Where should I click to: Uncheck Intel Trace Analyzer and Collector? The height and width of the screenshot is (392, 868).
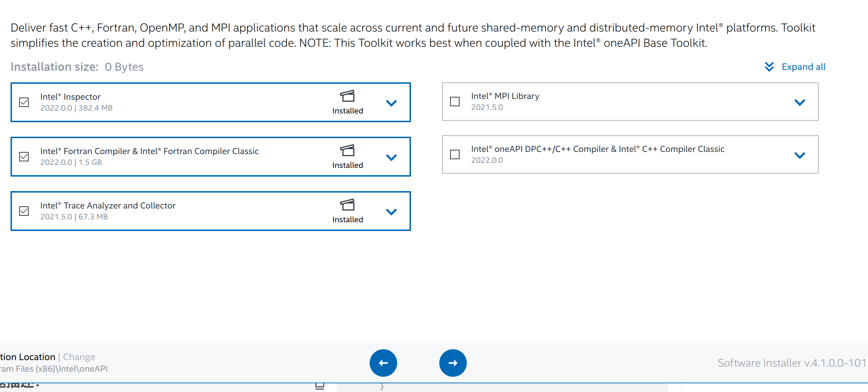point(24,211)
